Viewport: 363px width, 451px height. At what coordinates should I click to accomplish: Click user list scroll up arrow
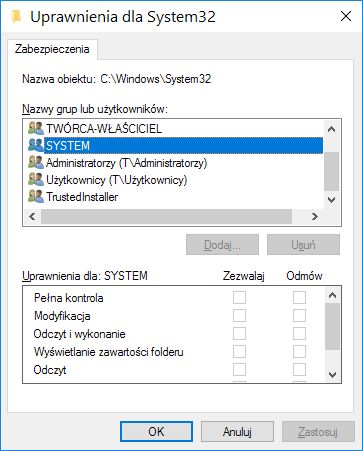click(x=331, y=129)
